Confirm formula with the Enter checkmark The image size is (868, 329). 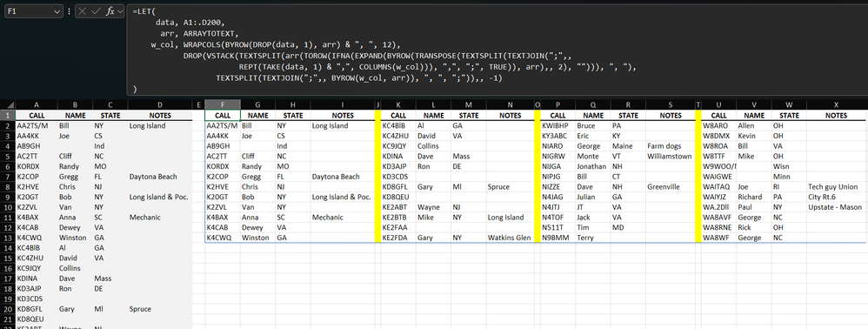pos(97,11)
